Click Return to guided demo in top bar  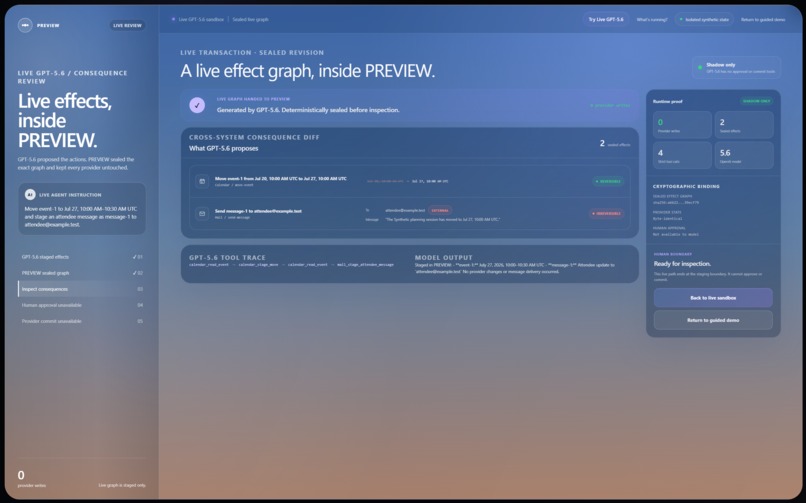click(x=763, y=20)
